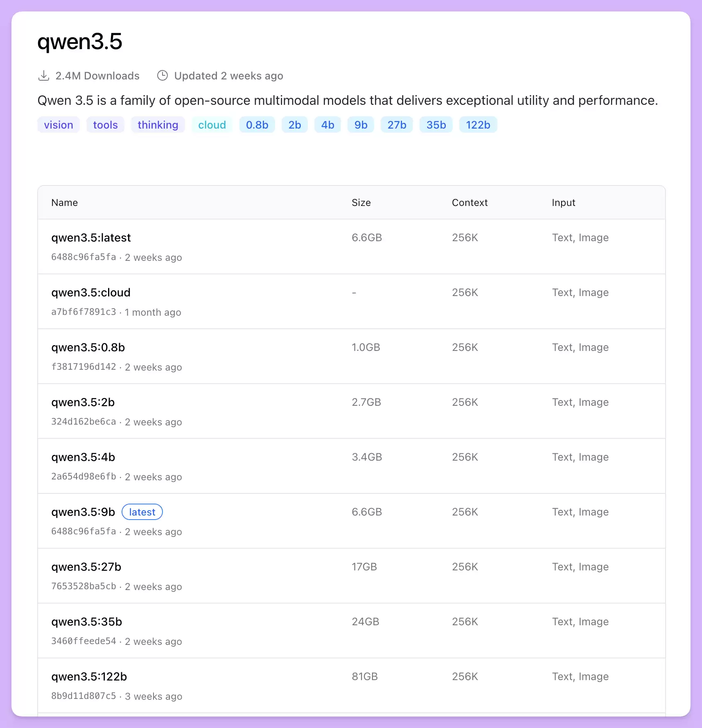Click the downloads arrow icon

[44, 76]
